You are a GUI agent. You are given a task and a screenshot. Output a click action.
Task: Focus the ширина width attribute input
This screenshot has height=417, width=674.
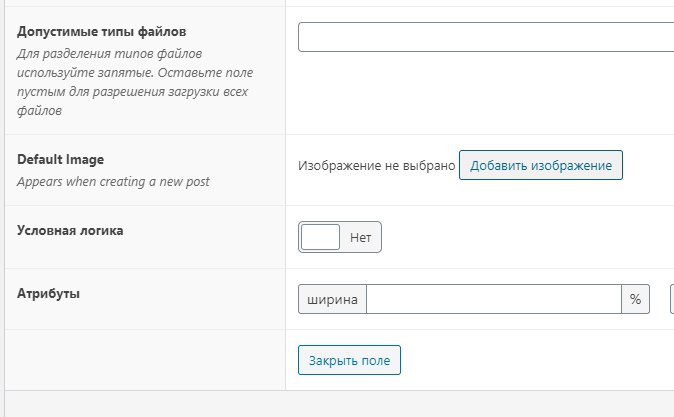494,299
